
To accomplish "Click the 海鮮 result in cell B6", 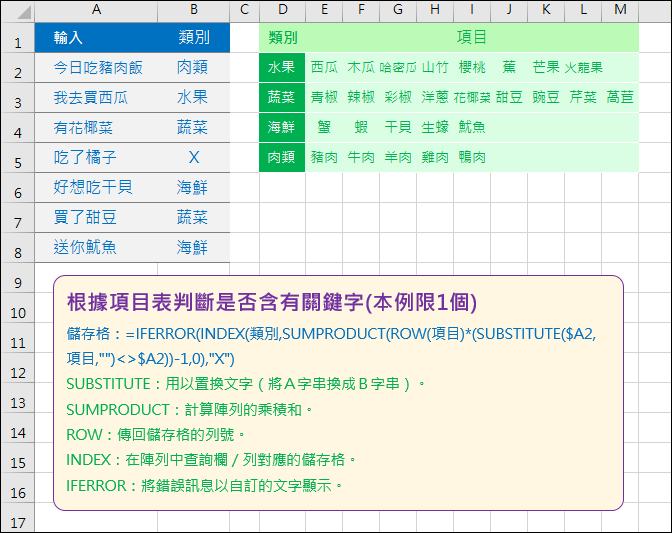I will (194, 188).
